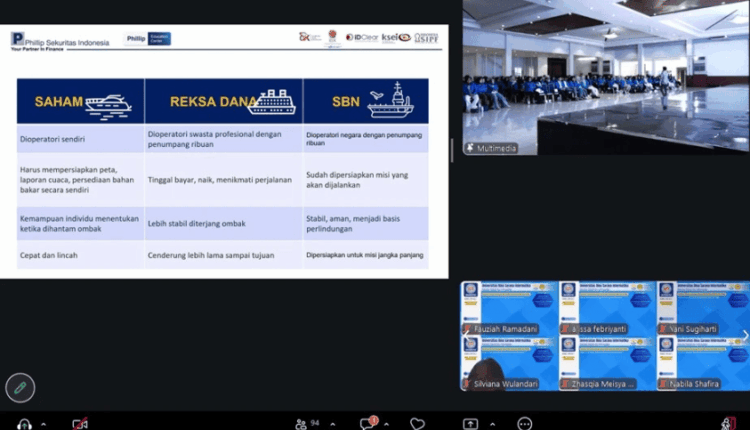Select Silviana Wulandari's video tile
Viewport: 750px width, 430px height.
pyautogui.click(x=509, y=363)
